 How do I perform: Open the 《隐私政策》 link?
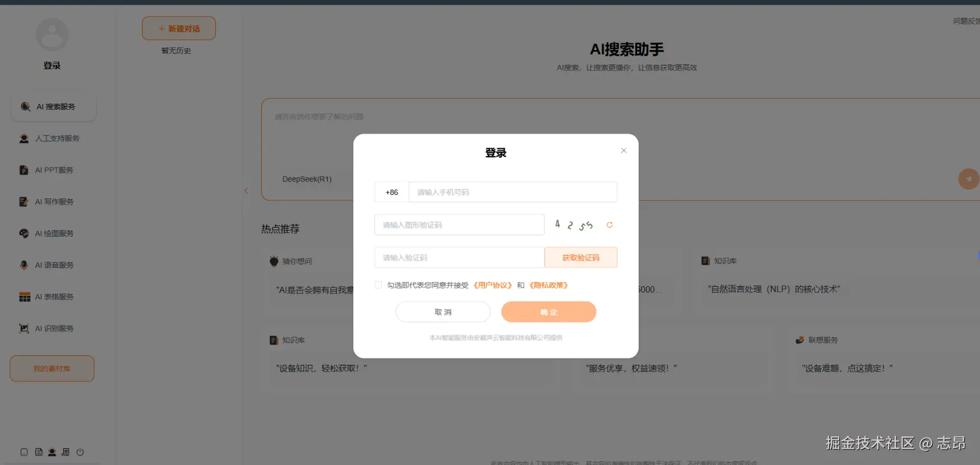pos(549,285)
